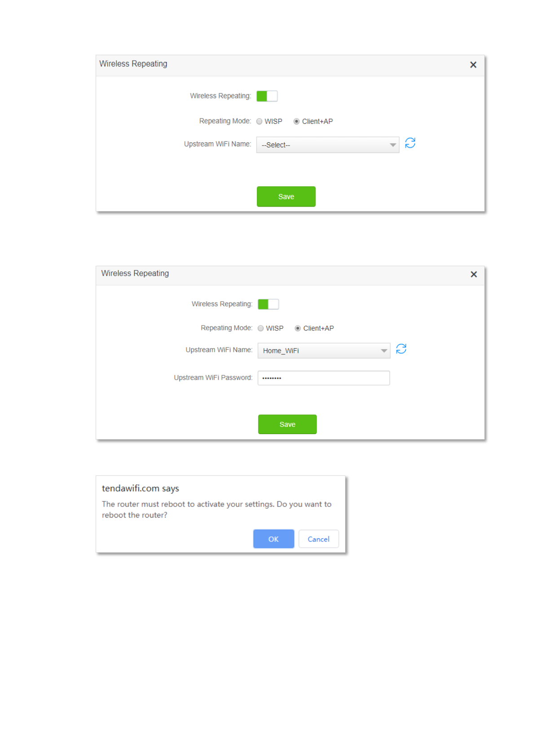Click Save in the upper dialog
The height and width of the screenshot is (756, 535).
286,197
